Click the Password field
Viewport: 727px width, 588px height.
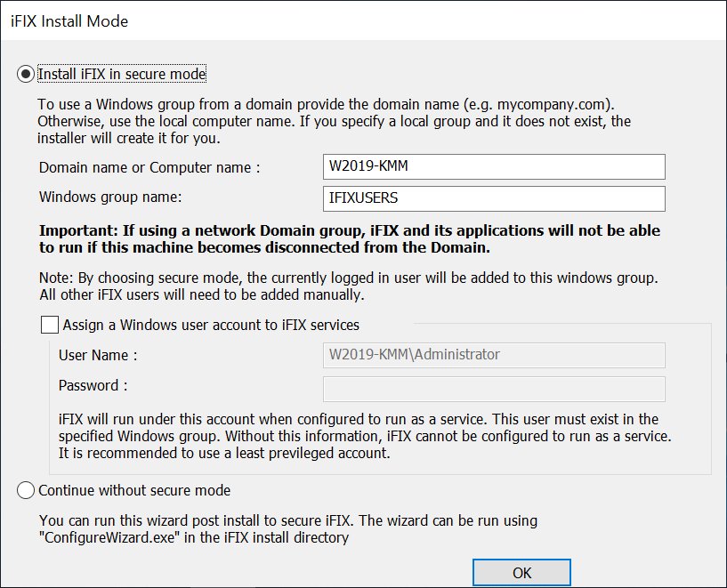pyautogui.click(x=494, y=390)
